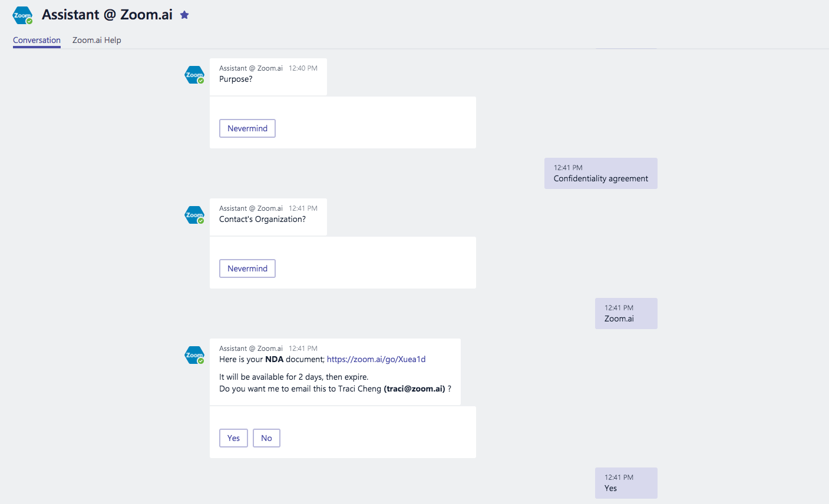Click 12:41 PM timestamp on Confidentiality agreement message
This screenshot has height=504, width=829.
click(x=568, y=168)
